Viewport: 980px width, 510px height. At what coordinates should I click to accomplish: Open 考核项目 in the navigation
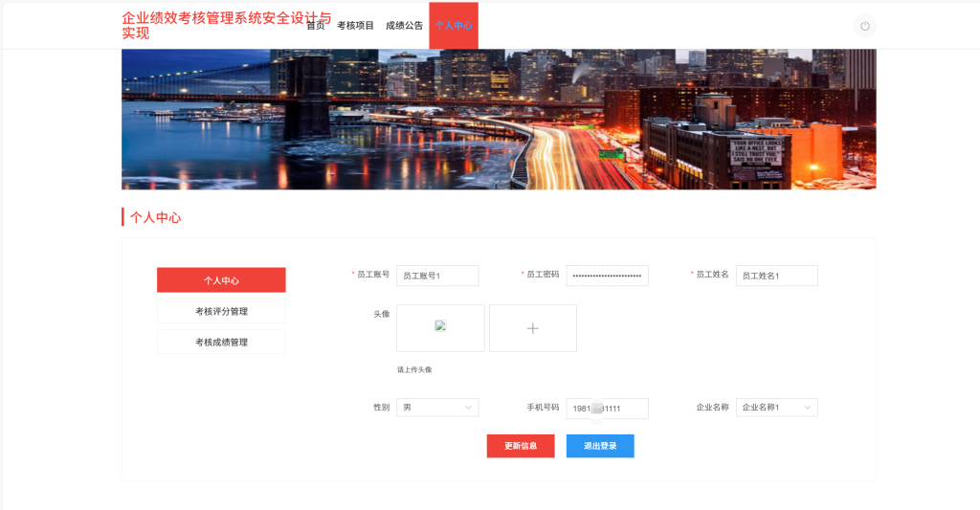pos(355,26)
